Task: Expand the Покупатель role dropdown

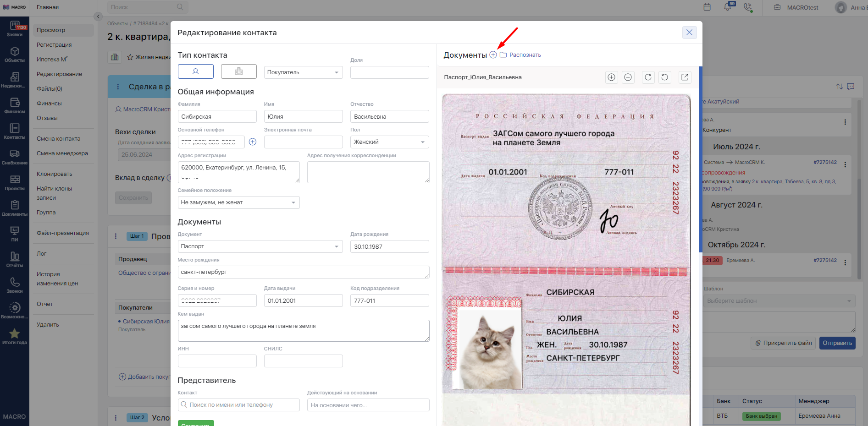Action: click(x=304, y=72)
